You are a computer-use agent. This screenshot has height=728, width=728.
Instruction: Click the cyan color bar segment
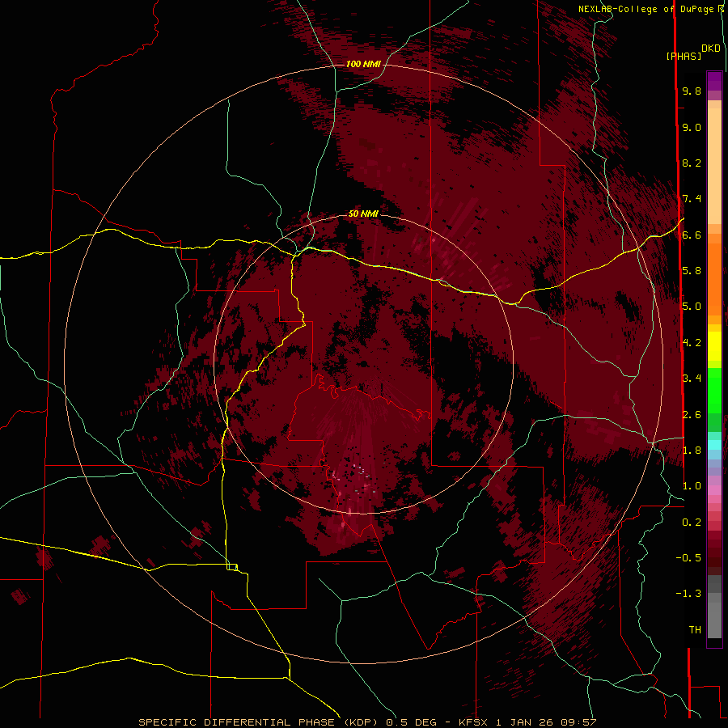pos(714,445)
